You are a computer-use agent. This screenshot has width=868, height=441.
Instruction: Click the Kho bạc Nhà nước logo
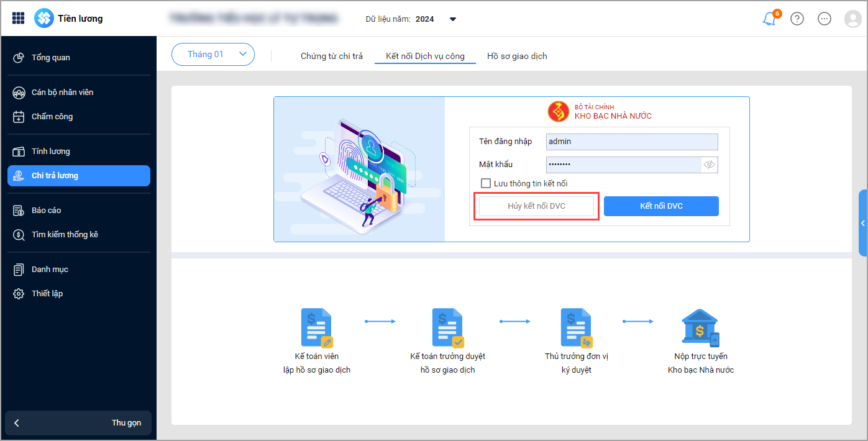point(558,112)
